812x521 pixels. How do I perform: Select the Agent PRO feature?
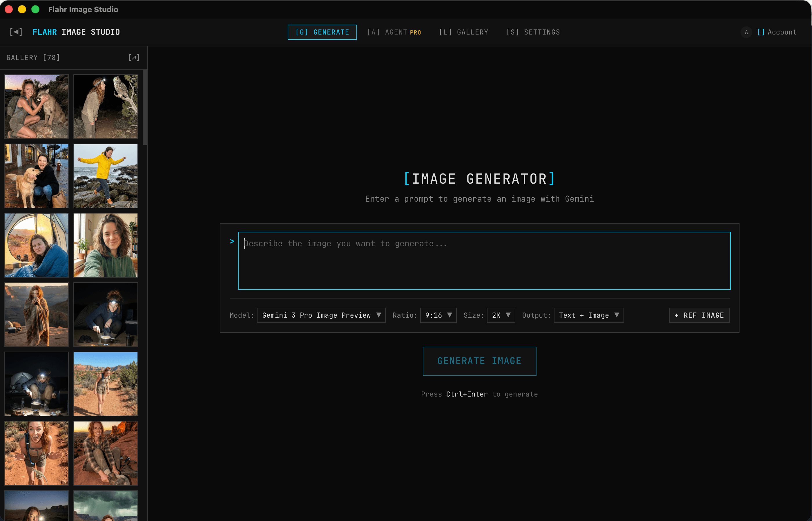click(394, 32)
